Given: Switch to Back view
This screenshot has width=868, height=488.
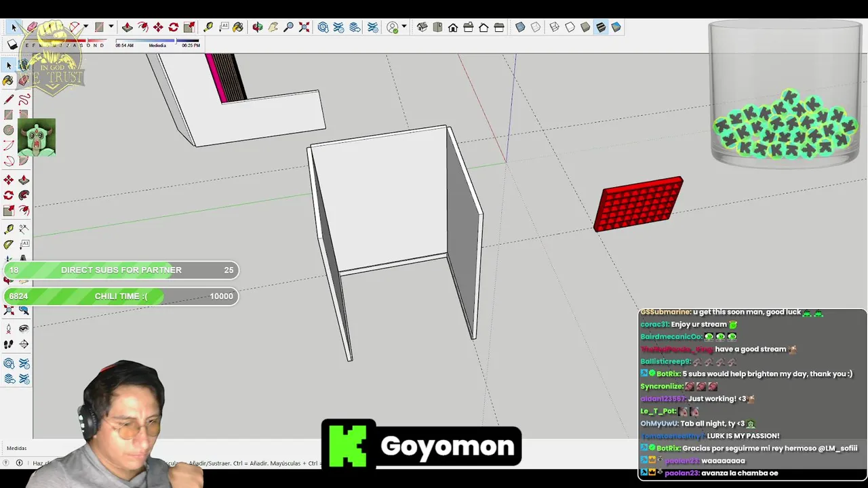Looking at the screenshot, I should (484, 27).
